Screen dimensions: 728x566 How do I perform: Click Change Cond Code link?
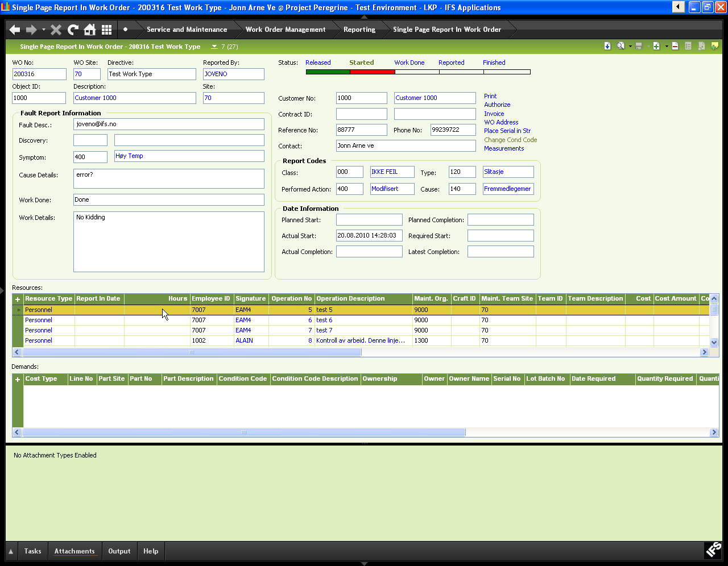coord(510,140)
